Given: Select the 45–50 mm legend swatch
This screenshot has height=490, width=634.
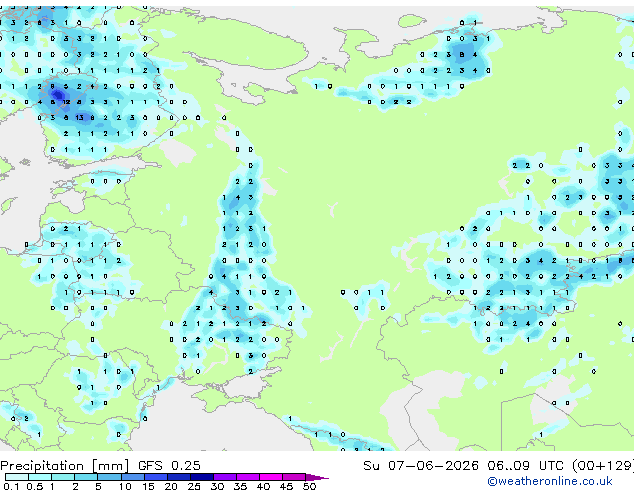Looking at the screenshot, I should [294, 477].
